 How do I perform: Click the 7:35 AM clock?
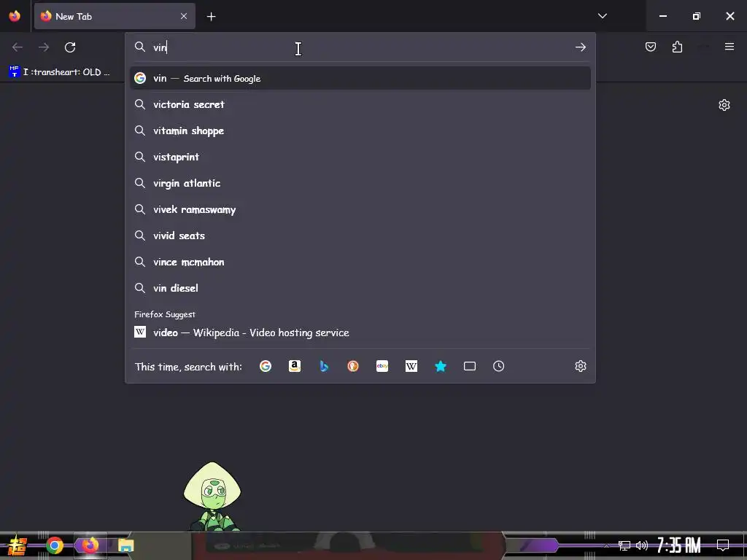pyautogui.click(x=679, y=545)
